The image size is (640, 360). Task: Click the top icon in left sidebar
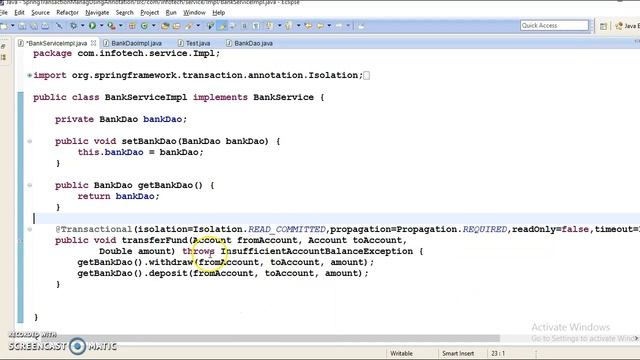click(x=3, y=47)
